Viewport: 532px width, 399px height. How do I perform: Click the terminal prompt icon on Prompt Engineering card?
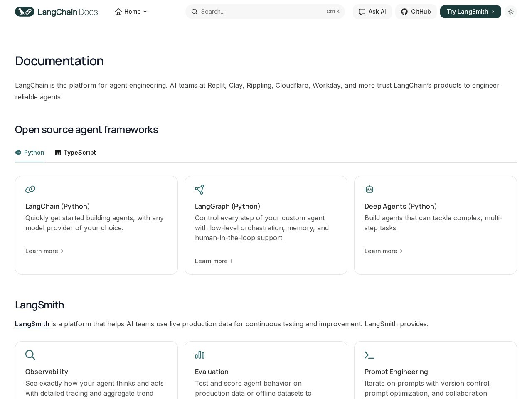tap(369, 355)
